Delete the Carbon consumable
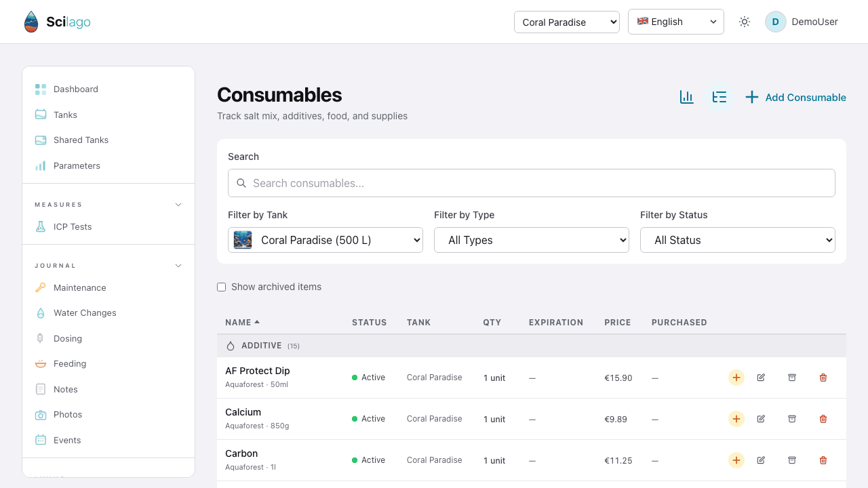 point(823,460)
